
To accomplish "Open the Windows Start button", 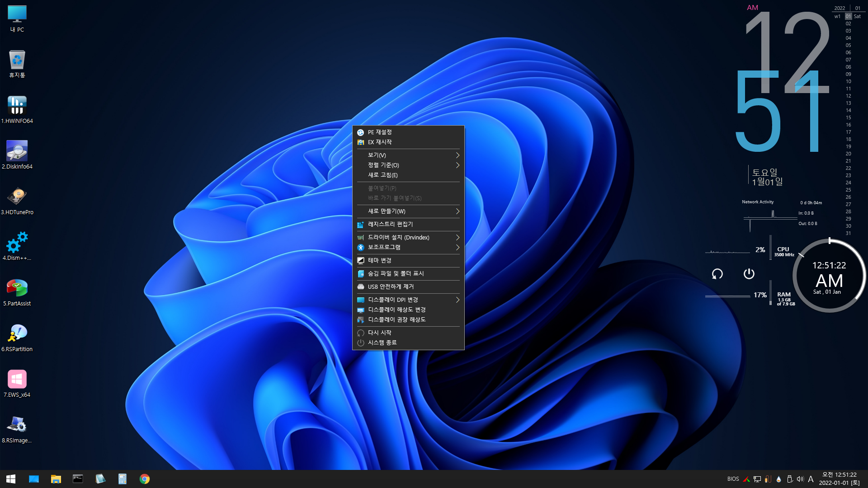I will (x=11, y=479).
